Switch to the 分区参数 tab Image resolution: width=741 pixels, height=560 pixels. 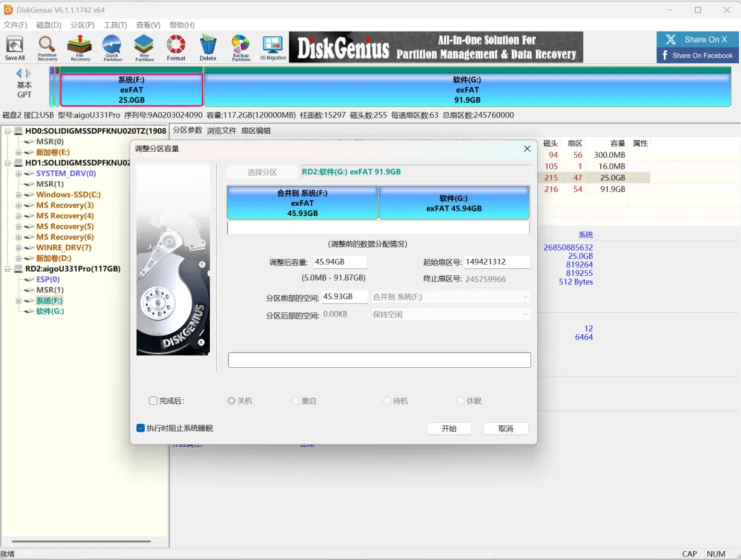point(187,130)
